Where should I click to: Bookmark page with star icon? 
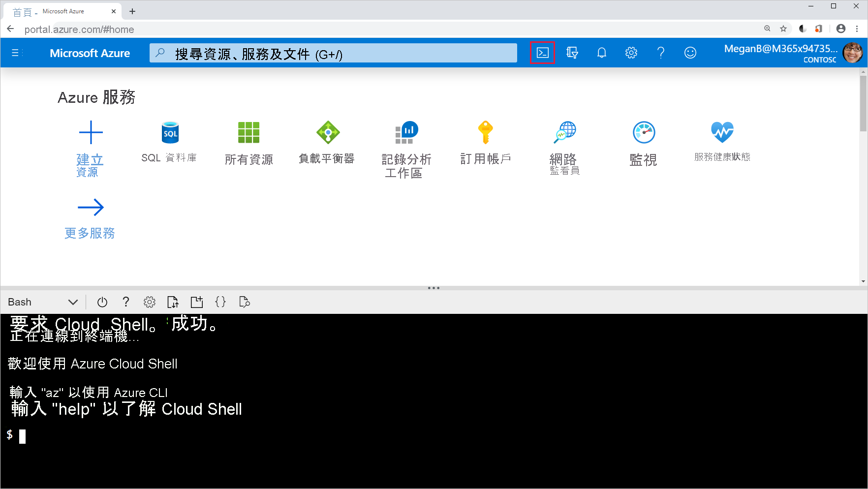coord(783,29)
